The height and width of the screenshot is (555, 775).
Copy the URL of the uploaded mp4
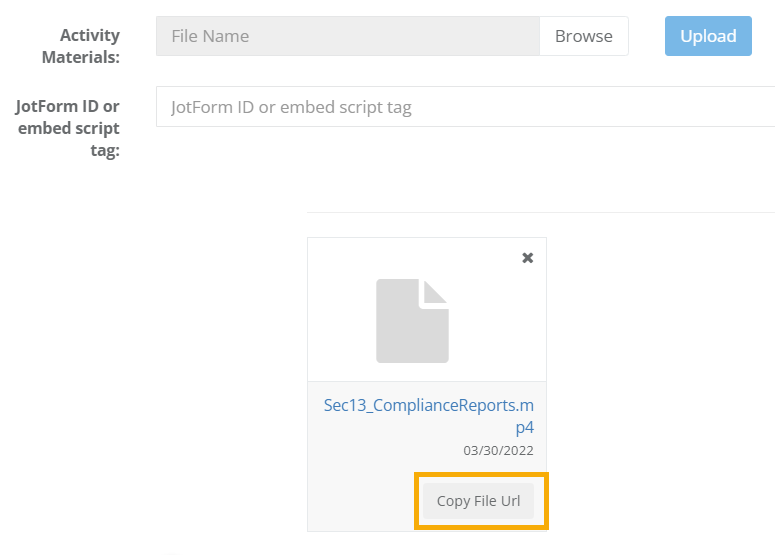(x=478, y=501)
